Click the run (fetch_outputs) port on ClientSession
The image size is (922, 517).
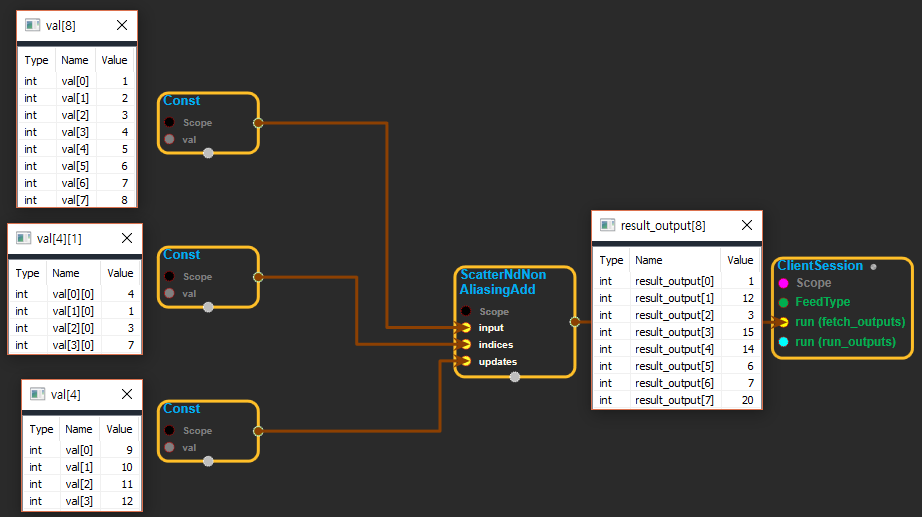pyautogui.click(x=783, y=322)
